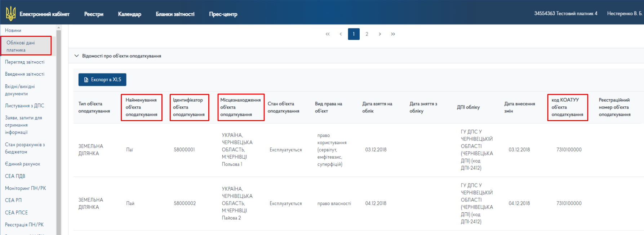Open the Реєстри menu
The image size is (644, 235).
[x=94, y=14]
